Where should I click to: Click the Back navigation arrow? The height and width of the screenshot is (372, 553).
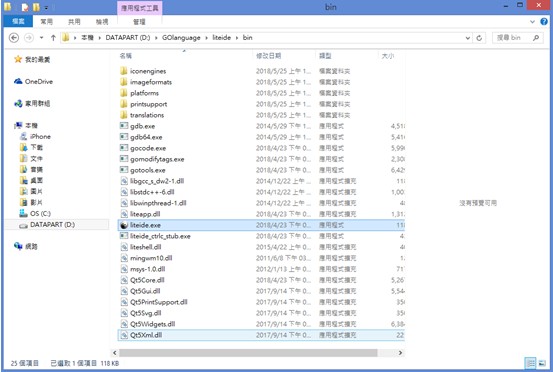14,38
